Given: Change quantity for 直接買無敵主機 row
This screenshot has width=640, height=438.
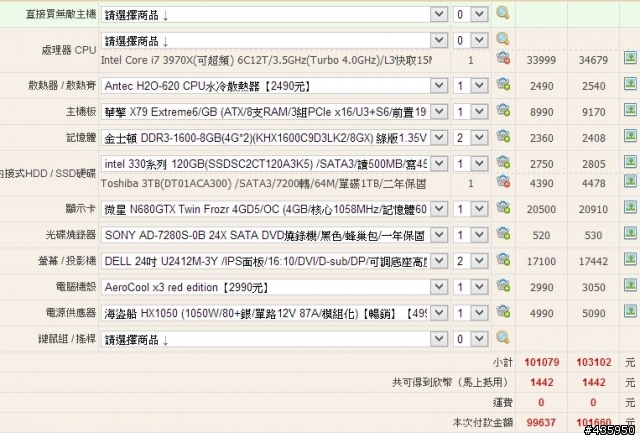Looking at the screenshot, I should click(x=471, y=15).
